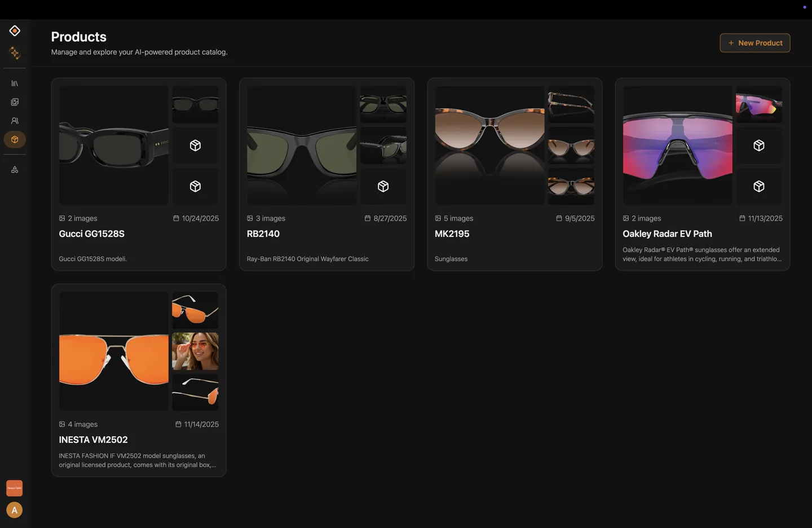Open the MK2195 side-view top thumbnail
Image resolution: width=812 pixels, height=528 pixels.
tap(571, 104)
